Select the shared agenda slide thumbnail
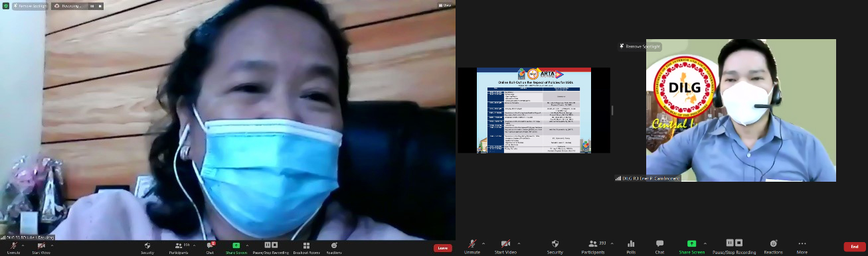868x256 pixels. [x=534, y=110]
